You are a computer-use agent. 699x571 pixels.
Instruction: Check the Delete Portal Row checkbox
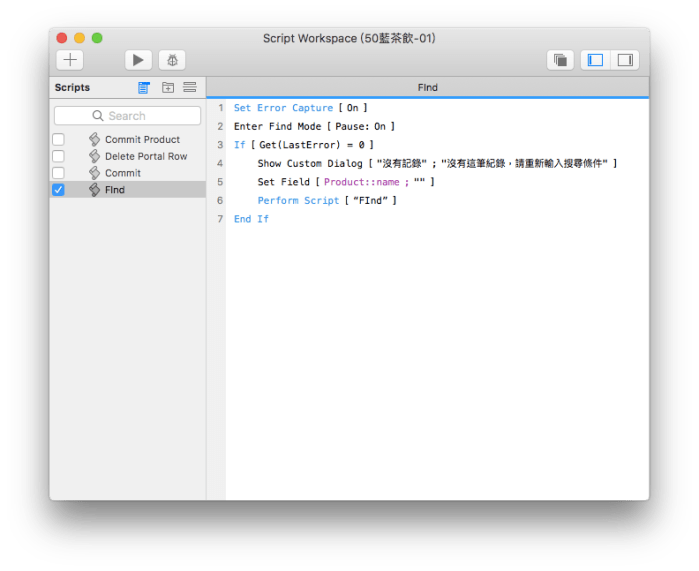[58, 157]
